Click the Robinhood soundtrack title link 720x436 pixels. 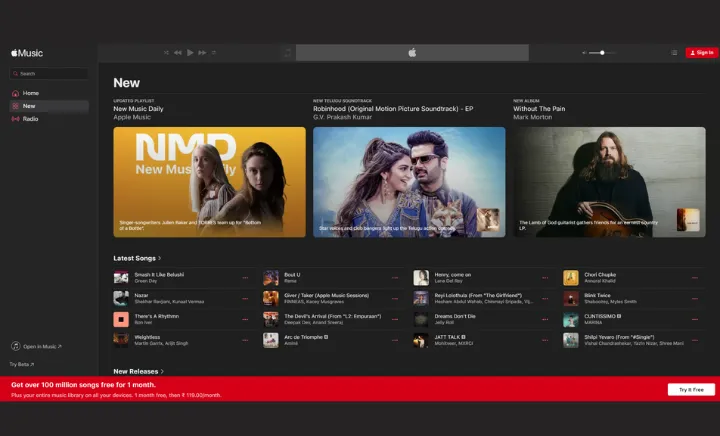pyautogui.click(x=393, y=109)
